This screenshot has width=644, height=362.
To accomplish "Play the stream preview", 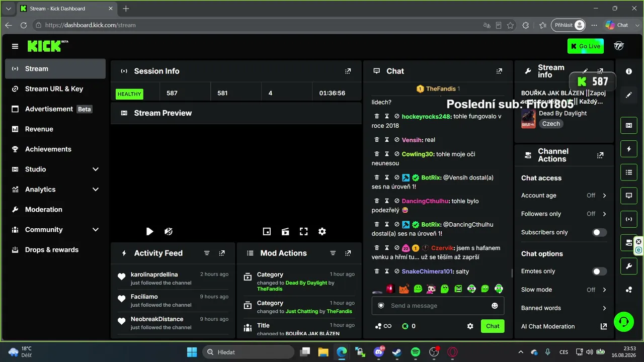I will coord(149,231).
